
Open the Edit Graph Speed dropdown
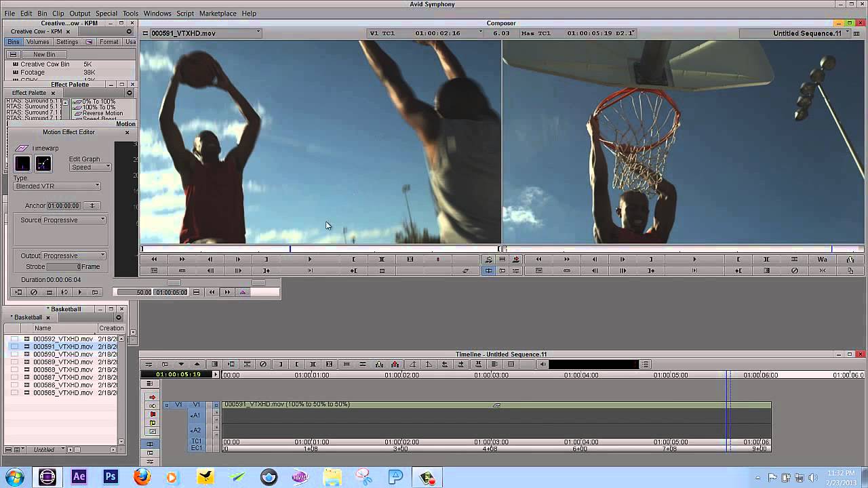pos(90,167)
